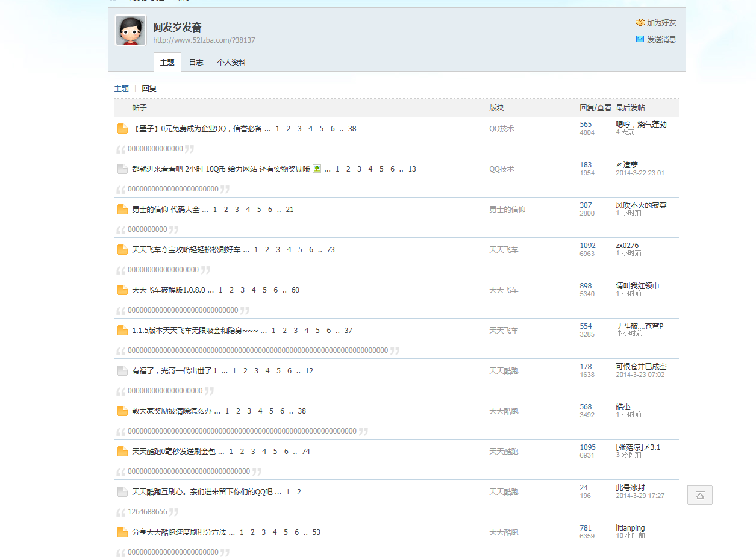The height and width of the screenshot is (557, 756).
Task: Go to page 38 of 企业QQ thread
Action: (352, 128)
